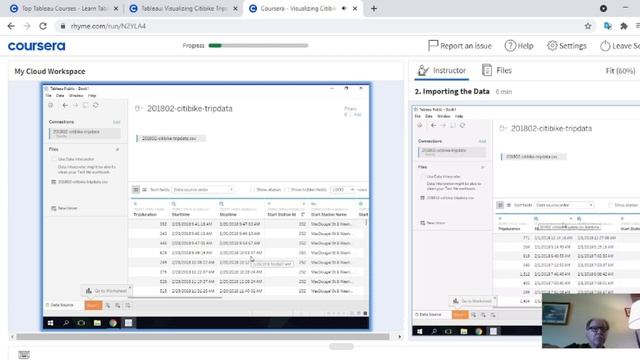Open the Help menu in workspace Tableau
This screenshot has height=360, width=640.
tap(92, 96)
